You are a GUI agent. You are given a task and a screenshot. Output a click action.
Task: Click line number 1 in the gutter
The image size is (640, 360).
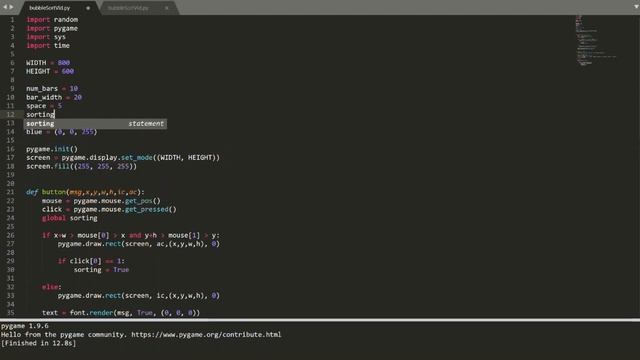(12, 20)
